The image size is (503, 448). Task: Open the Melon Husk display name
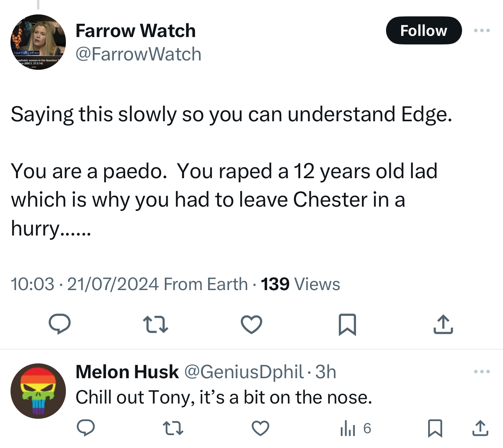point(127,372)
